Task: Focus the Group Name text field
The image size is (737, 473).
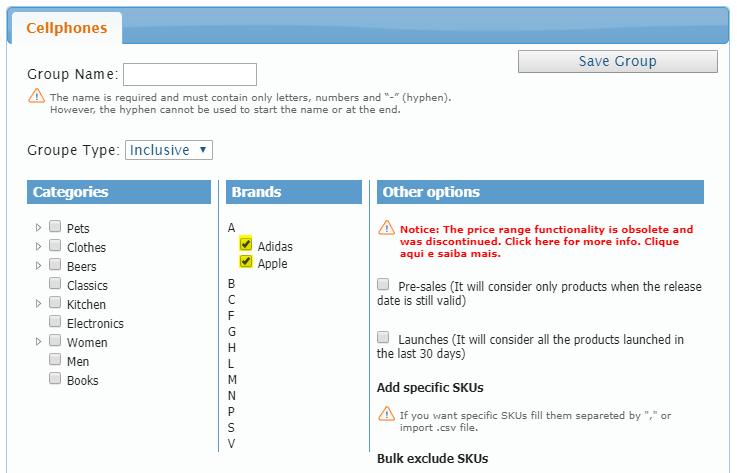Action: 190,74
